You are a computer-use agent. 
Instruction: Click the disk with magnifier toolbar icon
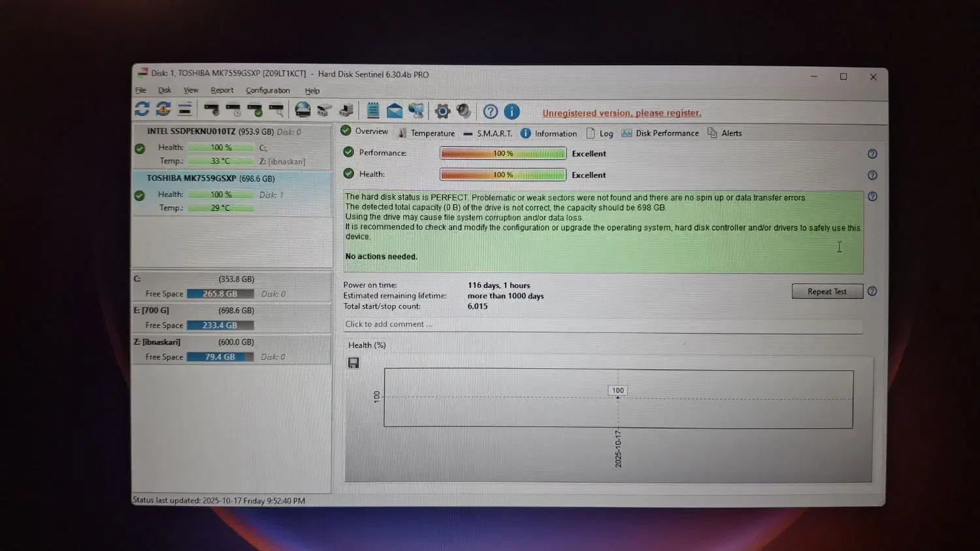click(276, 110)
